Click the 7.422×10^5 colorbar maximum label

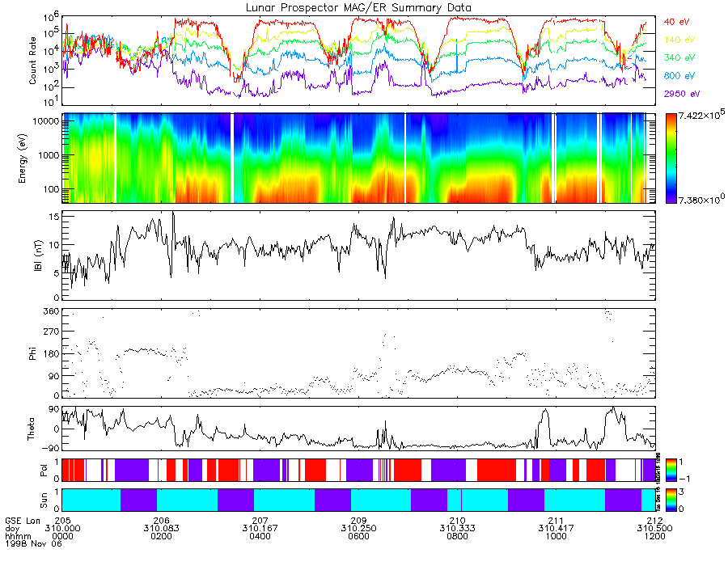[701, 115]
